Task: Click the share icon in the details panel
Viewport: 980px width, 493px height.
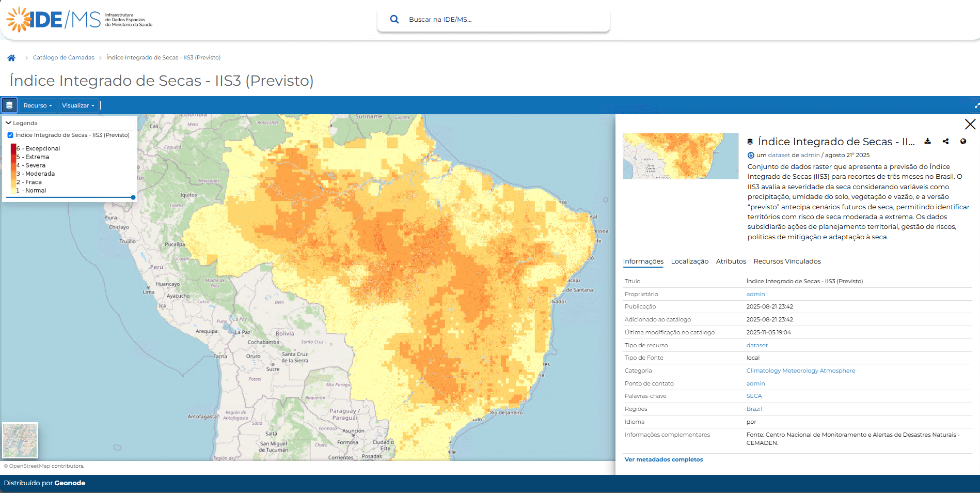Action: coord(945,142)
